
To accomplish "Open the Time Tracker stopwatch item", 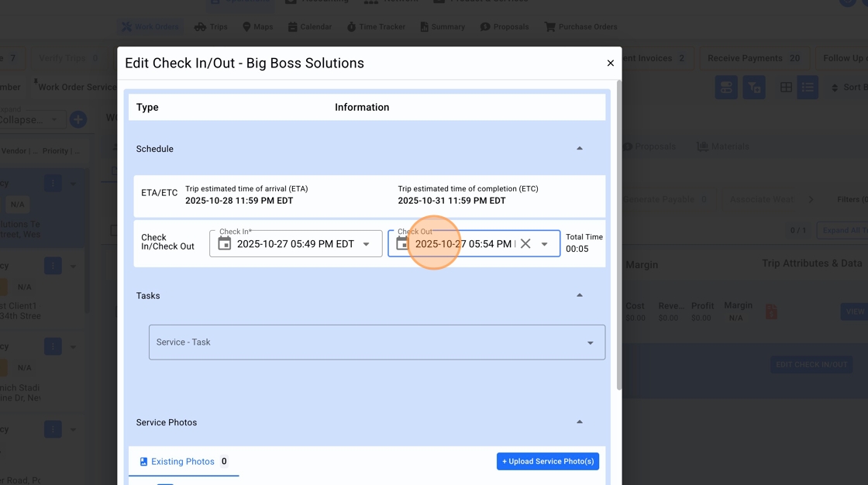I will 376,26.
